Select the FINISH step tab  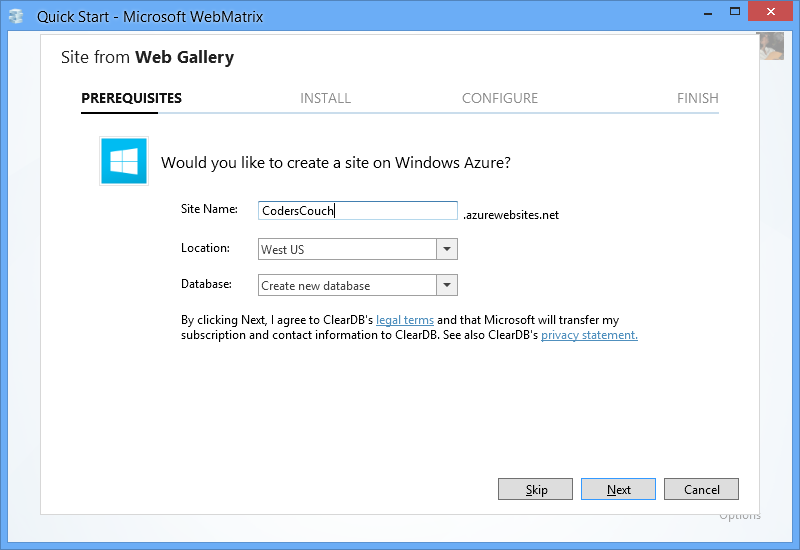697,98
